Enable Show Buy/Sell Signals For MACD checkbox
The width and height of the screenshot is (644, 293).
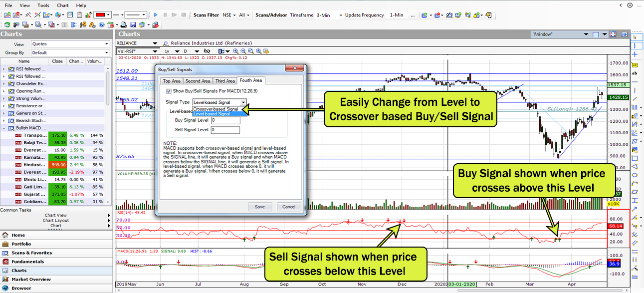point(169,91)
